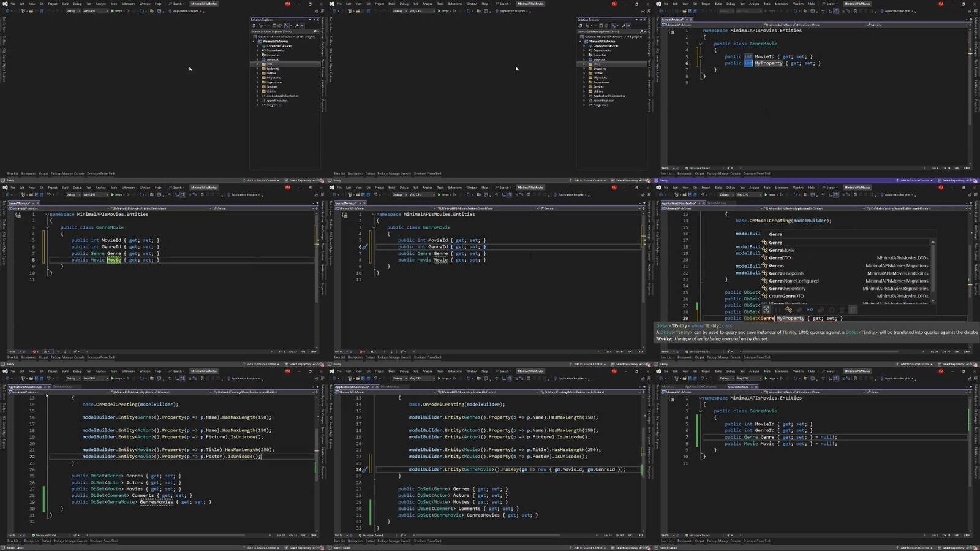Screen dimensions: 980x551
Task: Click the screwdriver icon beside GenreId property
Action: pyautogui.click(x=364, y=248)
